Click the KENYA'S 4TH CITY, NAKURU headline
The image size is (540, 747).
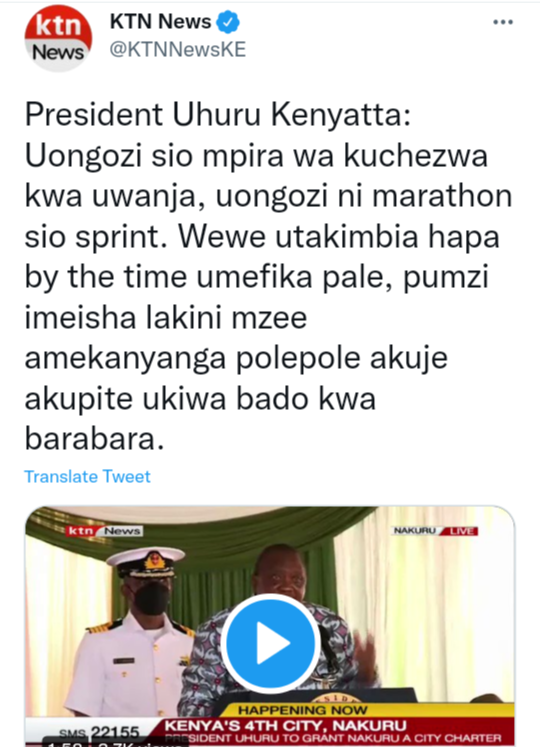[x=285, y=726]
